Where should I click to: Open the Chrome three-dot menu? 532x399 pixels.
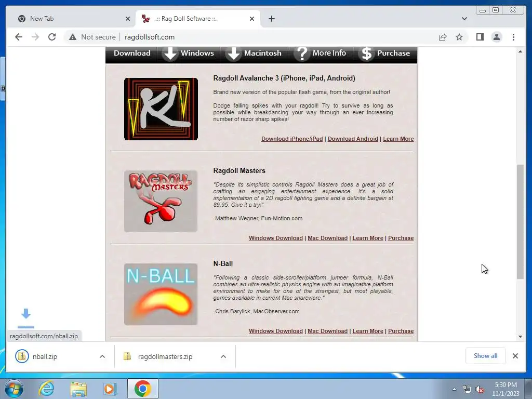513,37
